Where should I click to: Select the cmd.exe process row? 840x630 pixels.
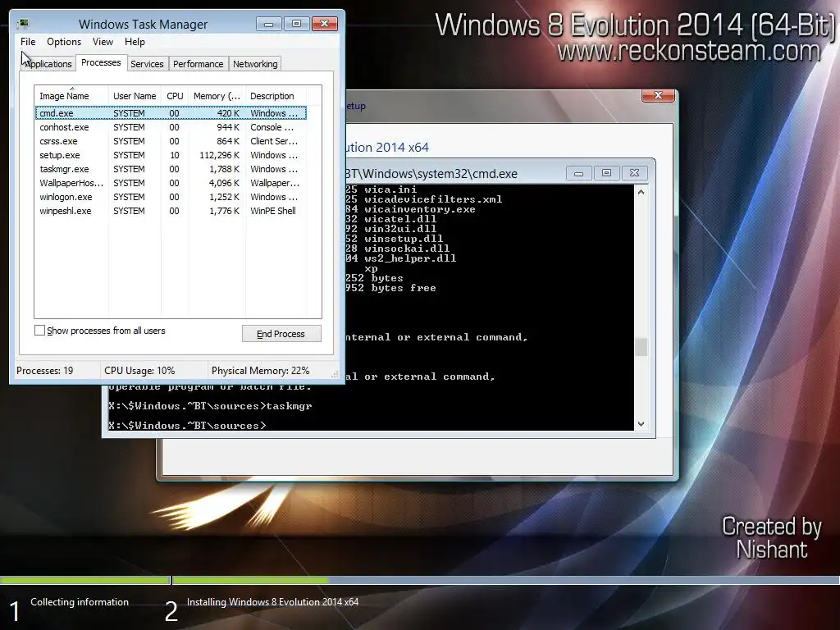[171, 113]
